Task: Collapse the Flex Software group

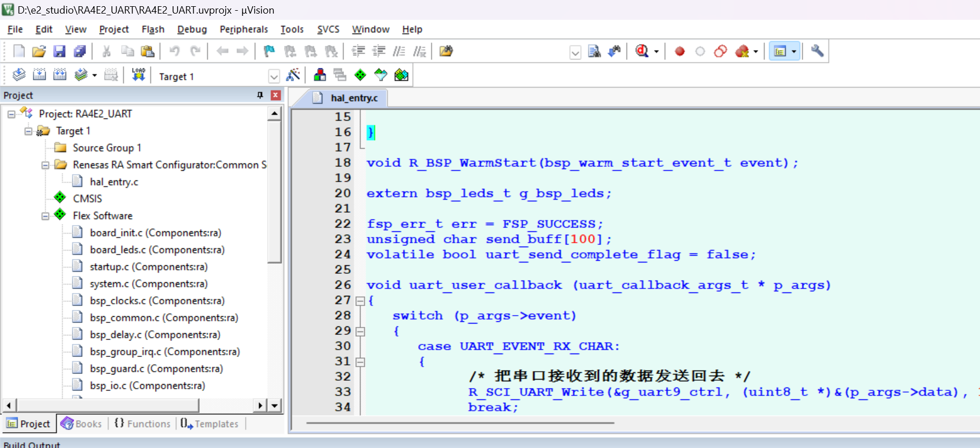Action: (x=45, y=216)
